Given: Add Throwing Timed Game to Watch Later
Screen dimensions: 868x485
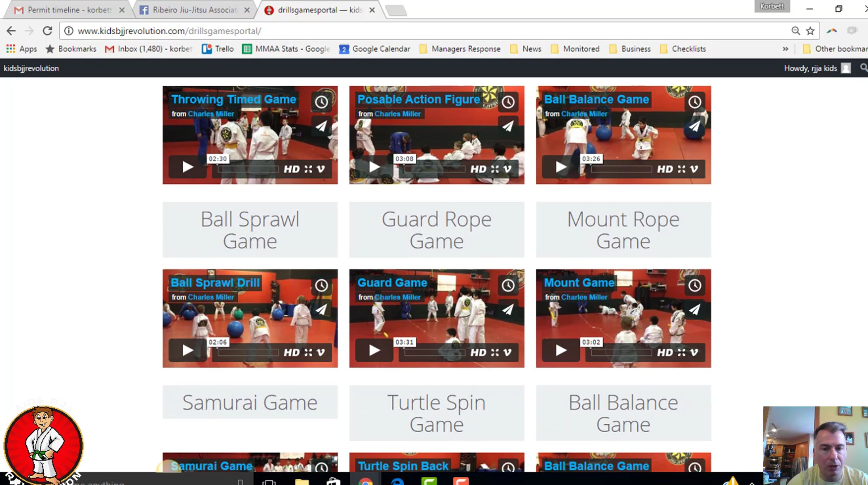Looking at the screenshot, I should pyautogui.click(x=321, y=102).
